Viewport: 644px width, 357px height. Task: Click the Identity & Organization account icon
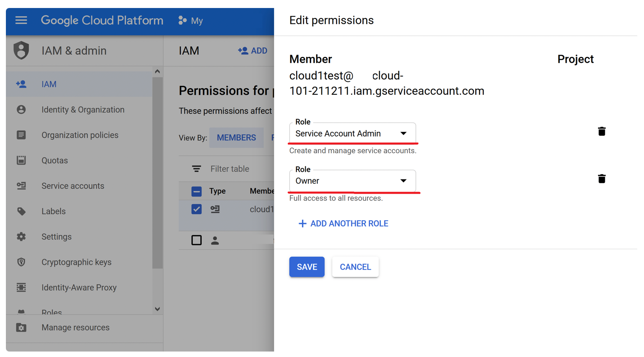21,109
